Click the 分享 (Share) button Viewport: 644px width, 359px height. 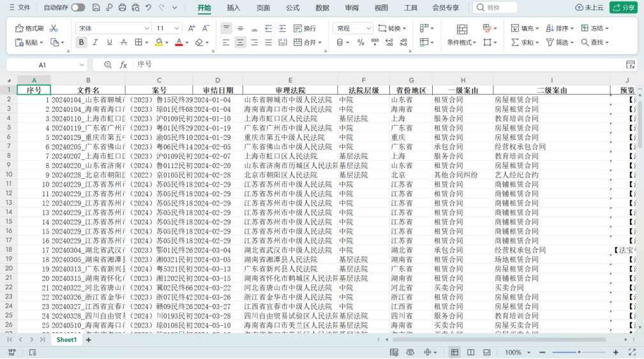click(623, 8)
